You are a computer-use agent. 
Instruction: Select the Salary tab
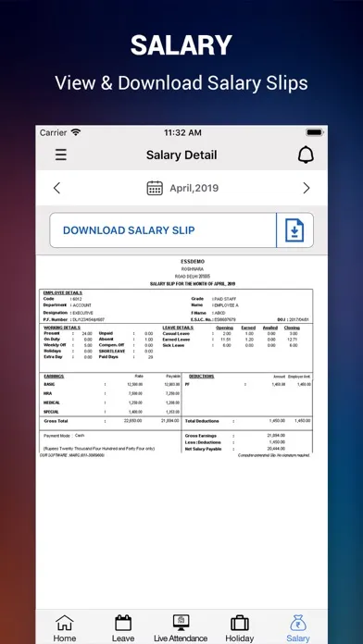(297, 628)
